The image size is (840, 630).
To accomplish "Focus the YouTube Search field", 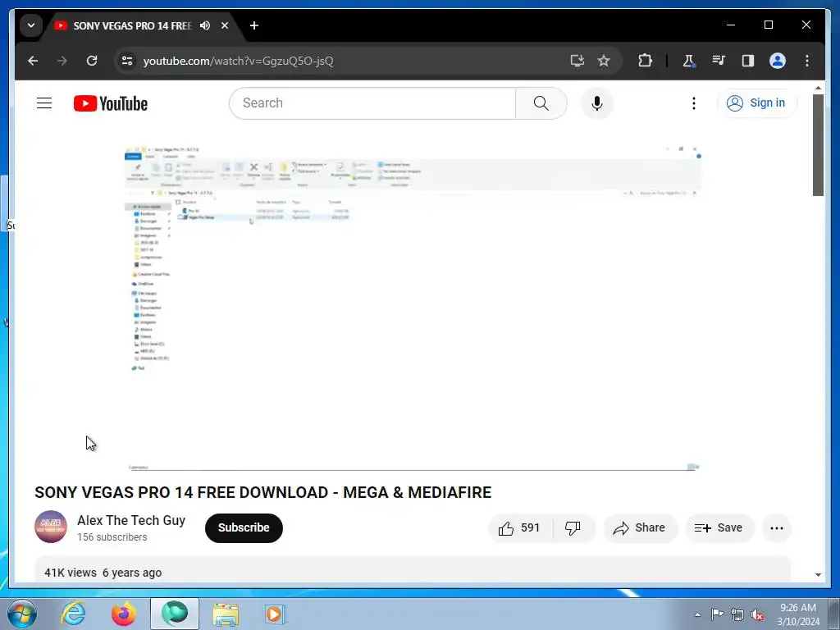I will (x=372, y=103).
